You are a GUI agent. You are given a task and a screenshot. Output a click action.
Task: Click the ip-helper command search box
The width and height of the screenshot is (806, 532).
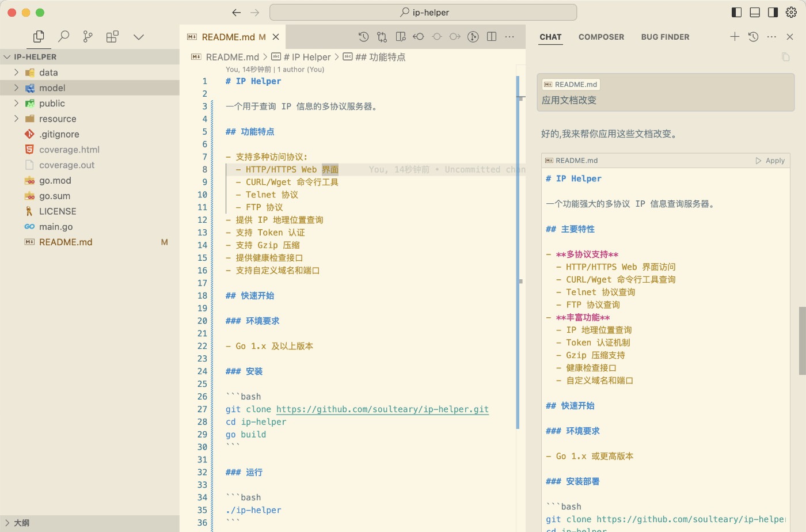423,12
